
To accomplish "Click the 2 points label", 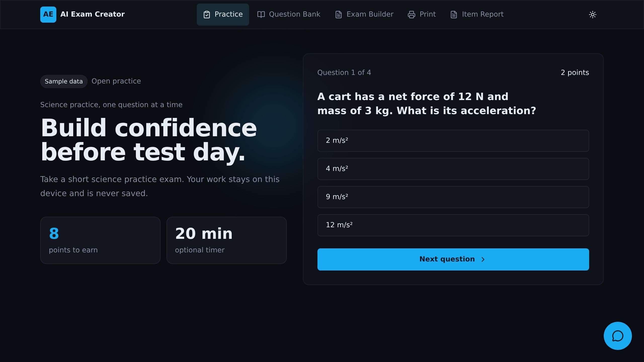I will point(575,72).
